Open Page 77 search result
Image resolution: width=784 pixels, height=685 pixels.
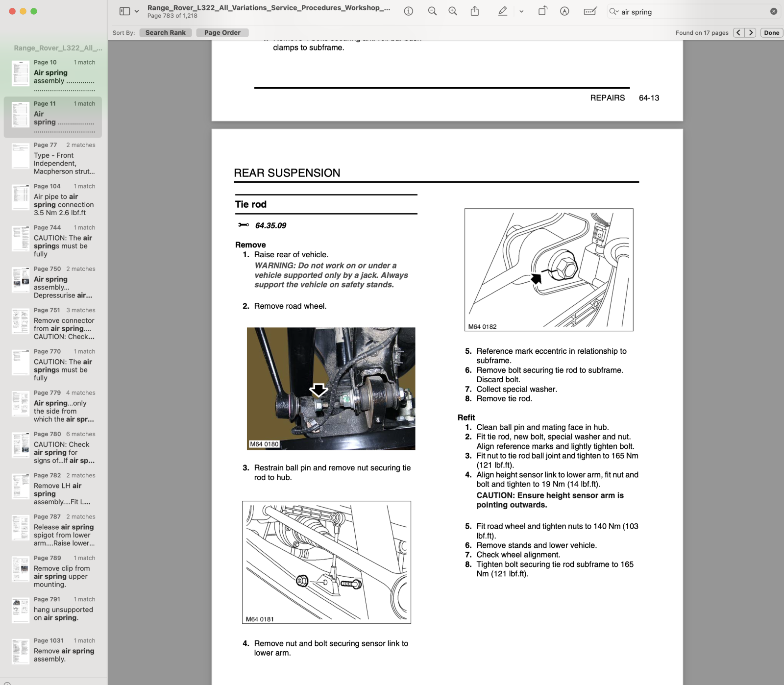[53, 158]
